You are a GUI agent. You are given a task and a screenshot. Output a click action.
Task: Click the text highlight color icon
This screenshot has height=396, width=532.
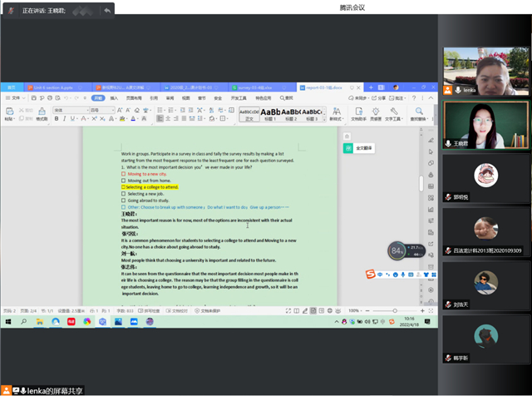click(122, 118)
